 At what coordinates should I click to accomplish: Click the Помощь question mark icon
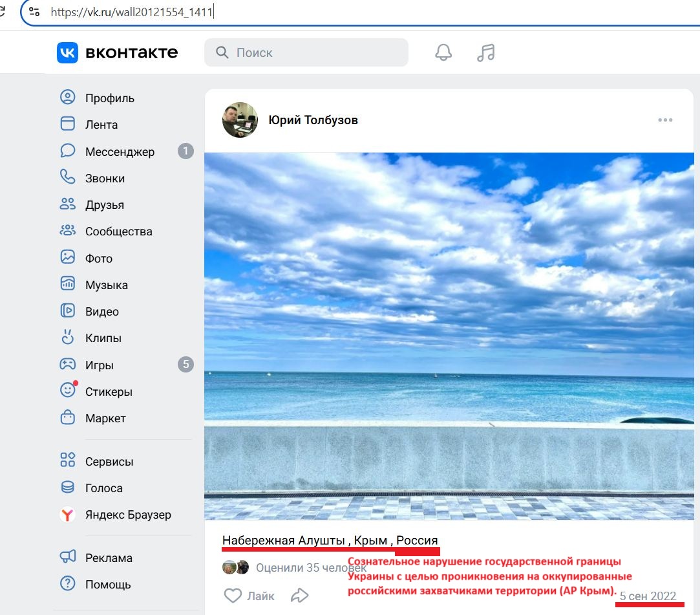tap(67, 583)
